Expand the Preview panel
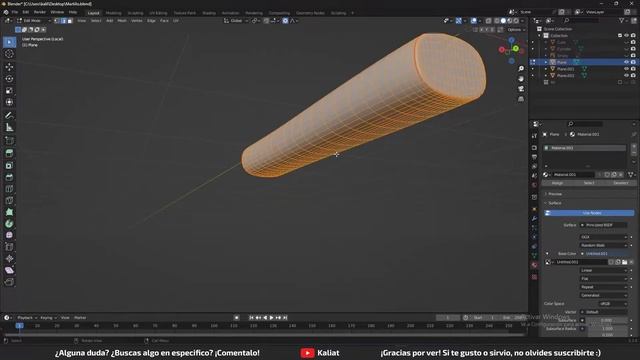The image size is (640, 360). coord(554,194)
